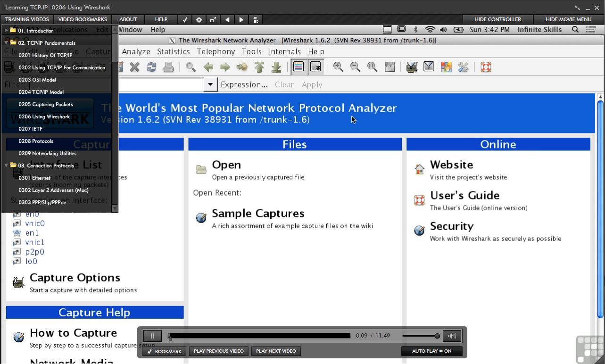The height and width of the screenshot is (364, 605).
Task: Adjust the volume slider knob
Action: point(437,336)
